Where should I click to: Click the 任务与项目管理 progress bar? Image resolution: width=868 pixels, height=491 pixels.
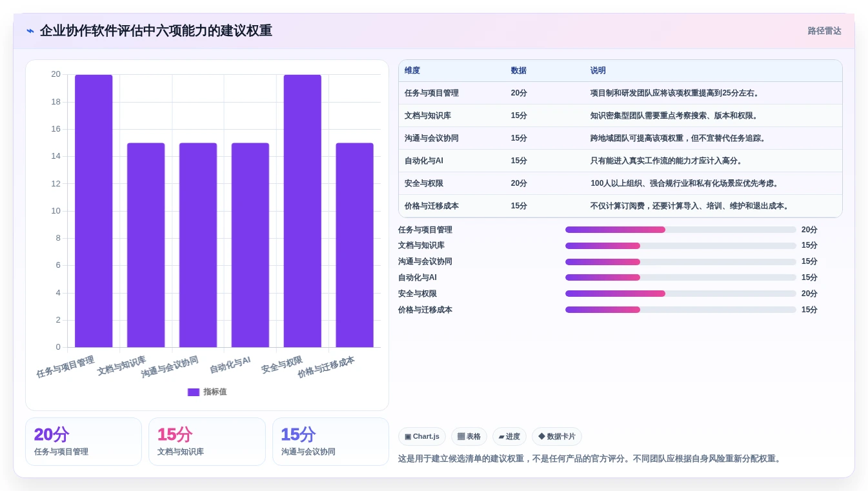click(681, 230)
